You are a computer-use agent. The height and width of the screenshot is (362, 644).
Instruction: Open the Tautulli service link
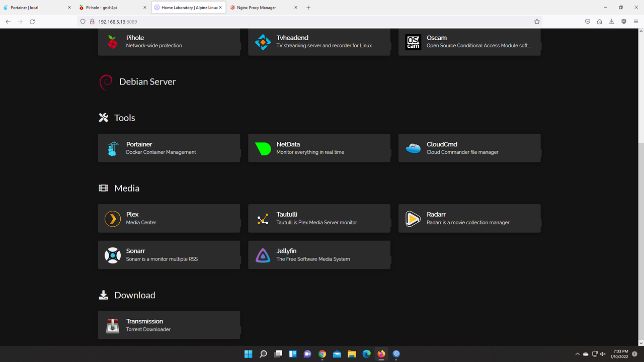[x=319, y=218]
